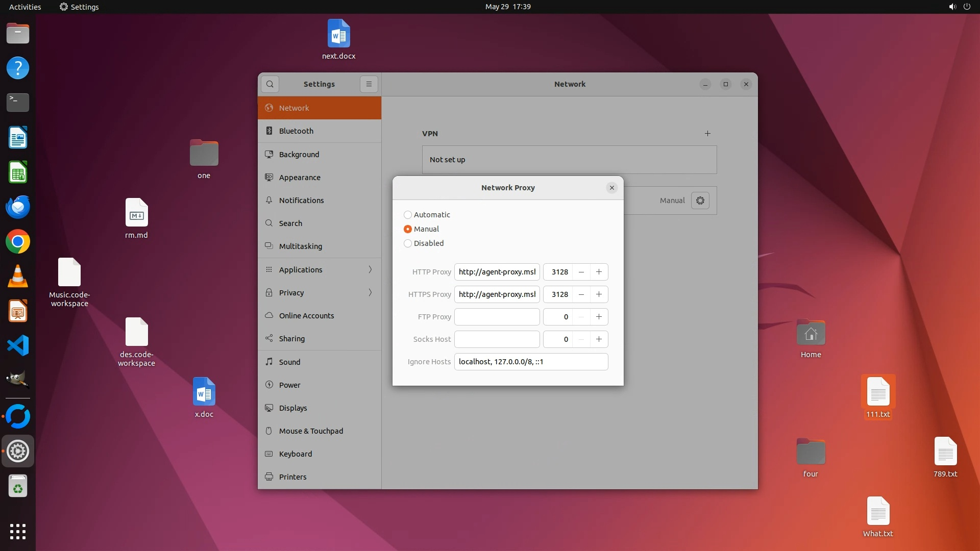
Task: Open the hamburger menu in Settings header
Action: coord(369,84)
